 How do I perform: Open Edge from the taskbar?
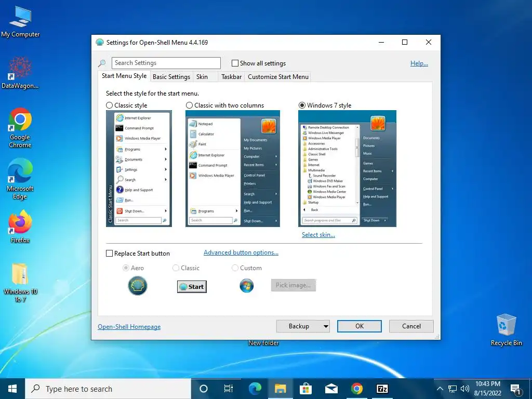point(255,389)
